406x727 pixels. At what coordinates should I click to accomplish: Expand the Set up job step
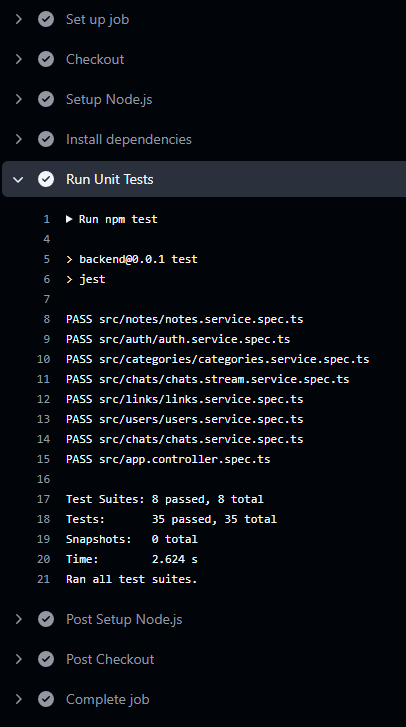coord(19,19)
